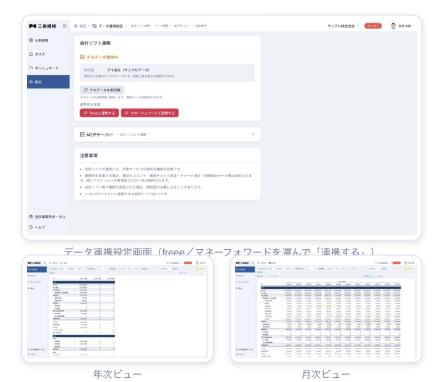Jump to the last header section chip
Image resolution: width=444 pixels, height=382 pixels.
[201, 26]
